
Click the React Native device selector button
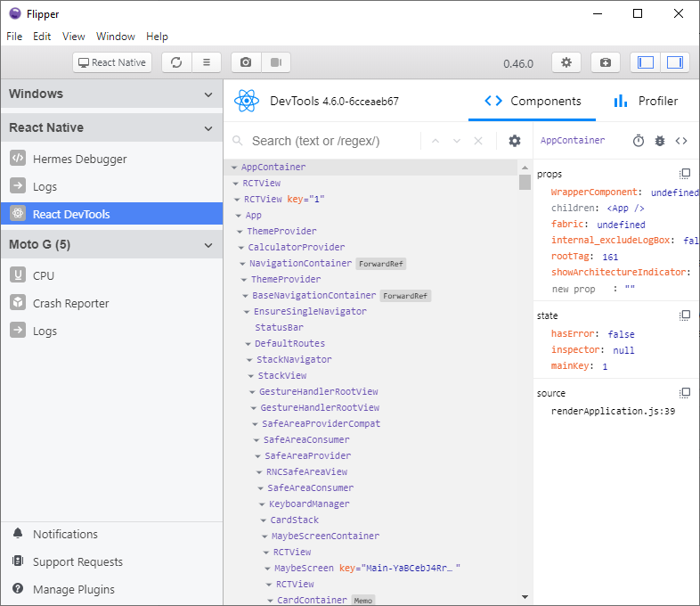pos(112,62)
